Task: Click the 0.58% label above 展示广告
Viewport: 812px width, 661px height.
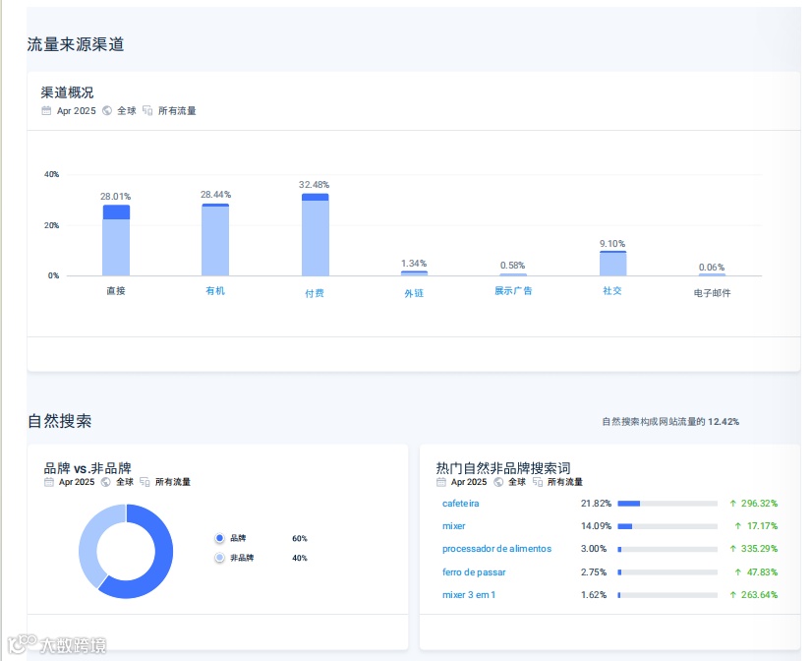Action: point(513,266)
